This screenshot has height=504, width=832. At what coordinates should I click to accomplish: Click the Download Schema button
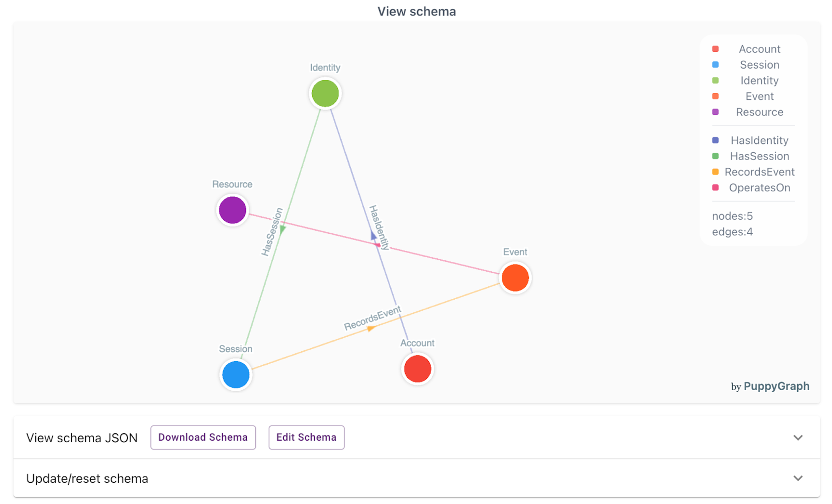pyautogui.click(x=203, y=437)
